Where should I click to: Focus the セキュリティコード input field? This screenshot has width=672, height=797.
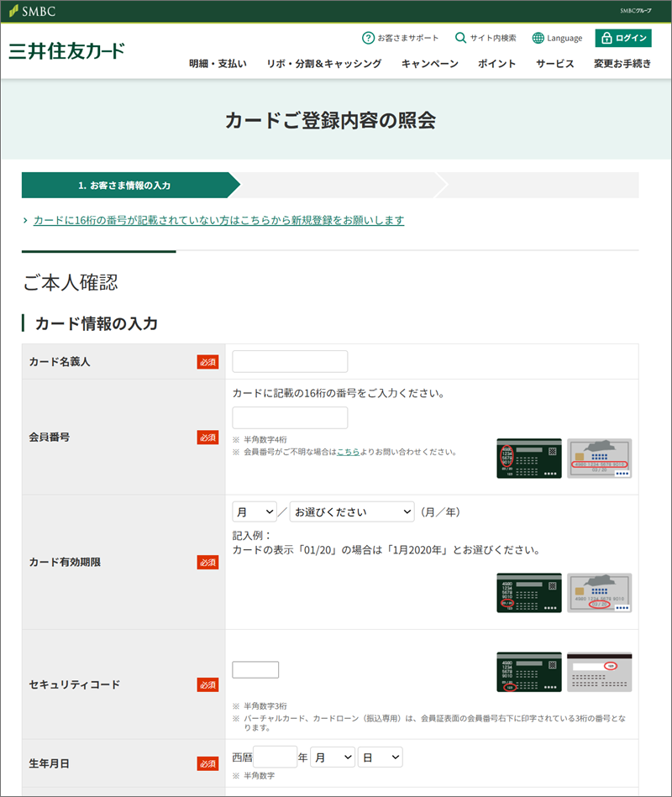tap(255, 670)
